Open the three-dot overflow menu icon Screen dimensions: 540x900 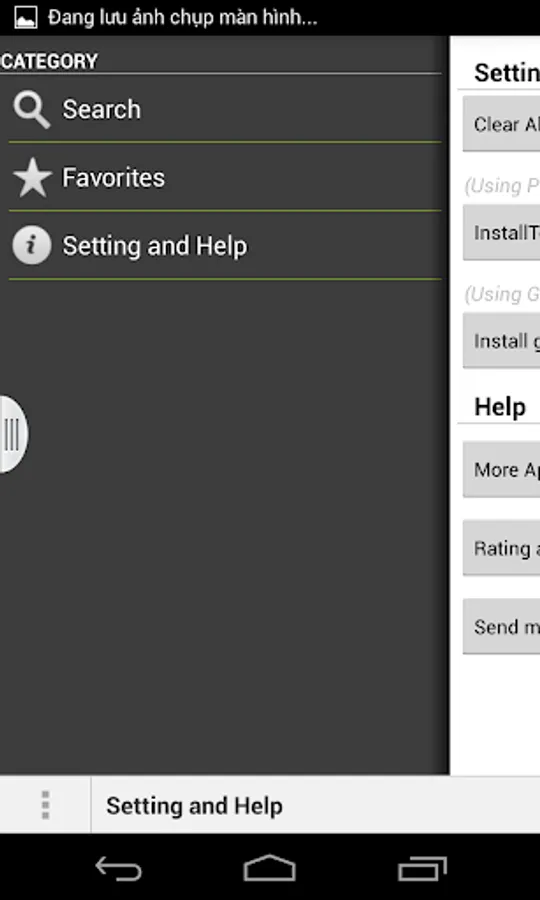tap(45, 805)
